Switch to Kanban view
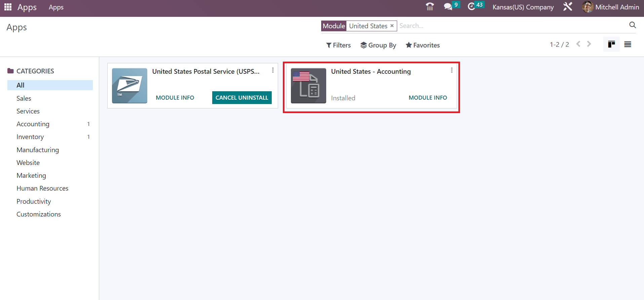Viewport: 644px width, 300px height. pos(611,44)
